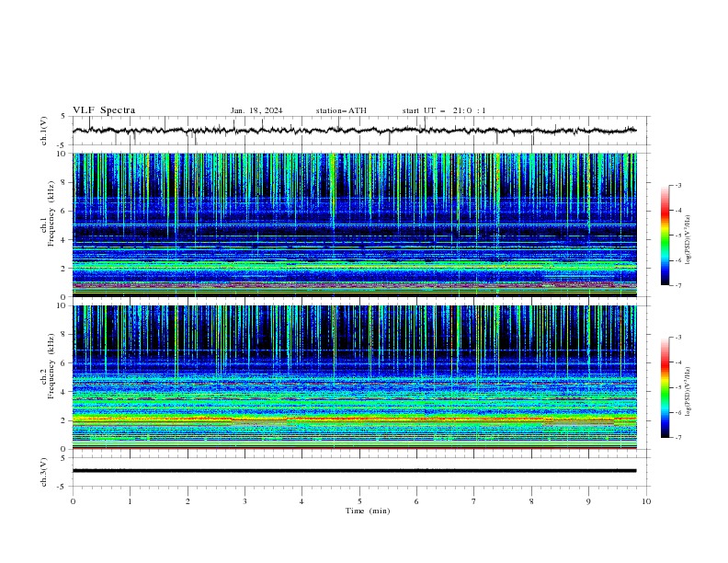The width and height of the screenshot is (728, 563).
Task: Click the time axis tick label "3"
Action: point(245,501)
